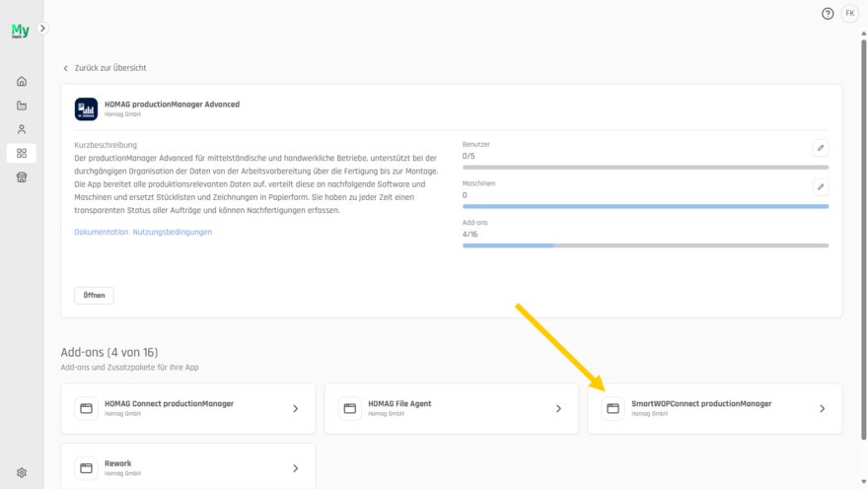Click SmartWOPConnect productionManager window icon
868x489 pixels.
tap(613, 408)
